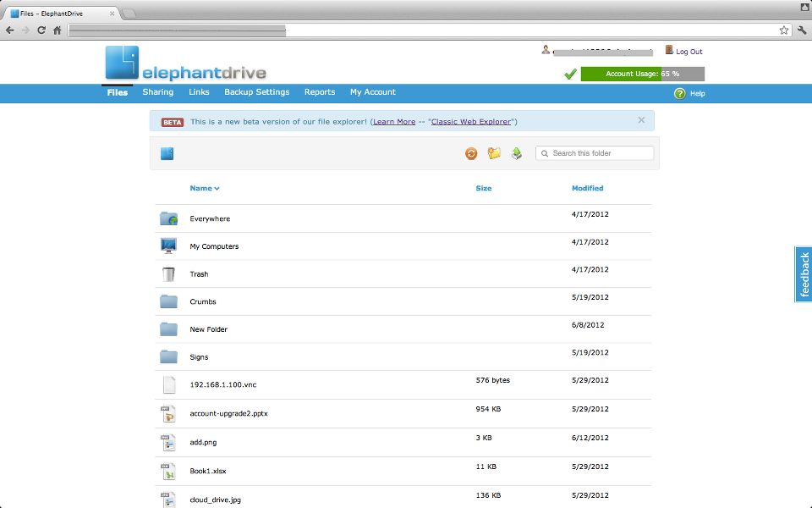Open the My Computers monitor icon
Viewport: 812px width, 508px height.
point(168,246)
